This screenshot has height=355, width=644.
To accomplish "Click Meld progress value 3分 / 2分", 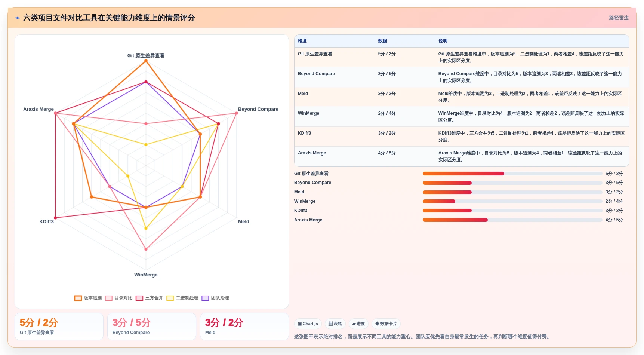I will 614,192.
